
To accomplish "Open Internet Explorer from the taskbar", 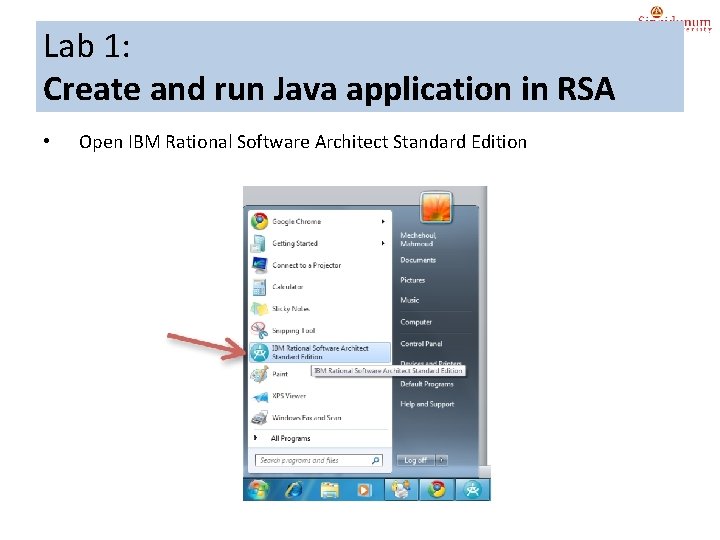I will click(294, 490).
